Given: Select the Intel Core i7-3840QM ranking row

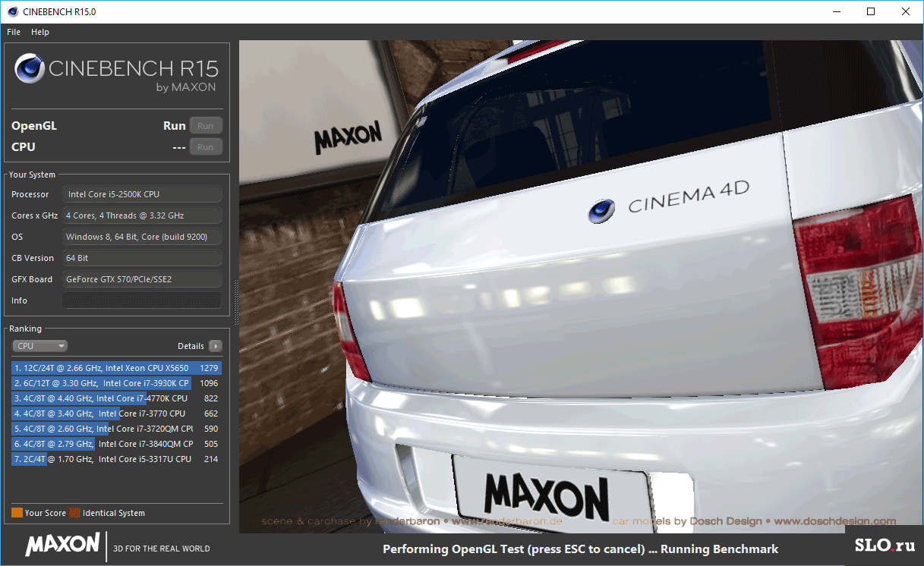Looking at the screenshot, I should click(x=116, y=444).
